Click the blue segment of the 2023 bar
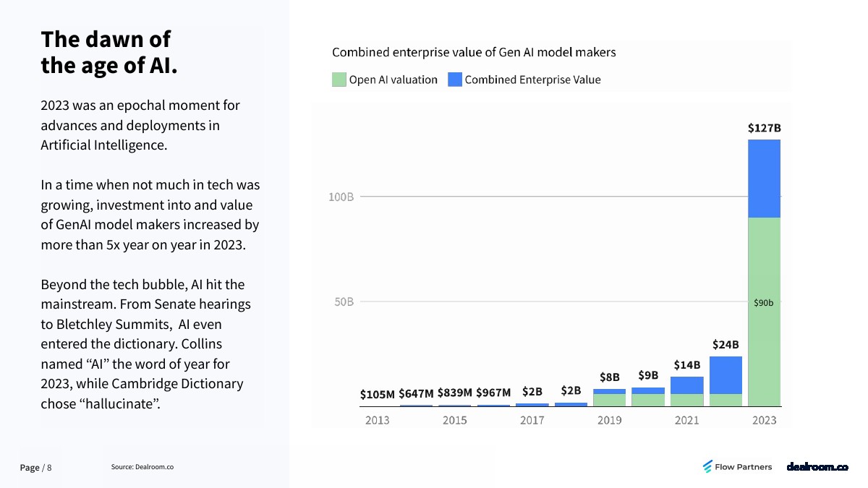The height and width of the screenshot is (488, 868). (764, 179)
